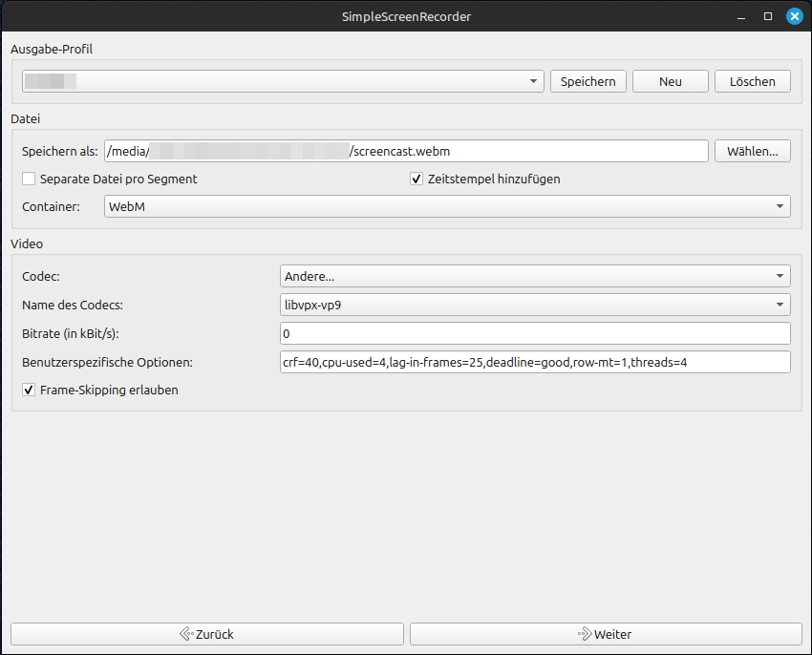
Task: Close the SimpleScreenRecorder window
Action: [x=795, y=16]
